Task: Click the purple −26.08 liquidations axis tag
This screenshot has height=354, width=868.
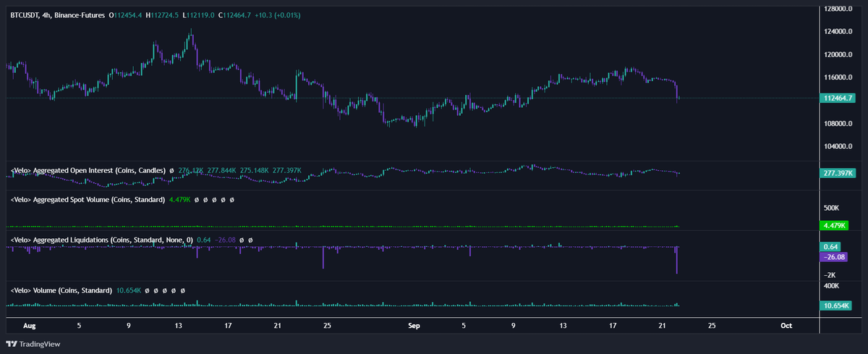Action: tap(834, 257)
